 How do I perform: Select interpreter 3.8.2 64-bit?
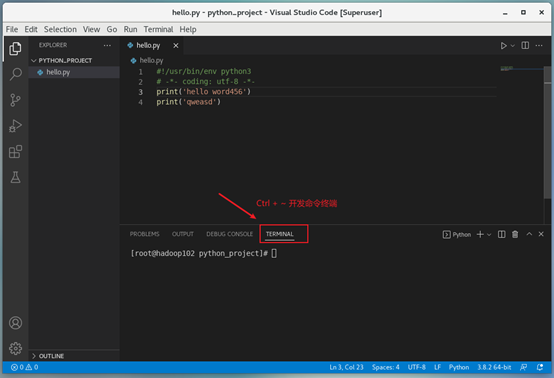click(x=494, y=367)
